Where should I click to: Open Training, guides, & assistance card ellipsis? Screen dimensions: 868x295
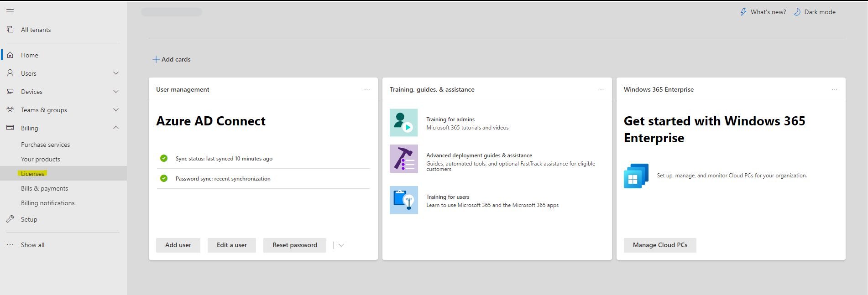[x=601, y=90]
